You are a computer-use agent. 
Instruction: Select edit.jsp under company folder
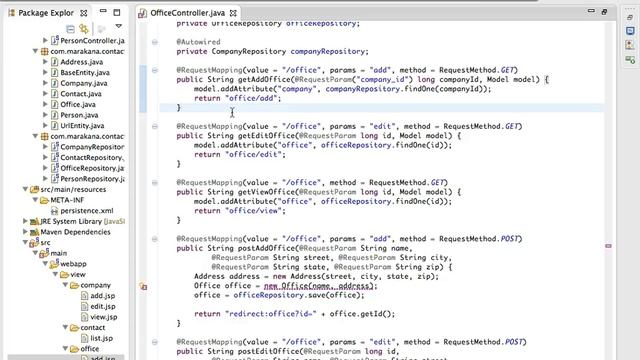(103, 306)
